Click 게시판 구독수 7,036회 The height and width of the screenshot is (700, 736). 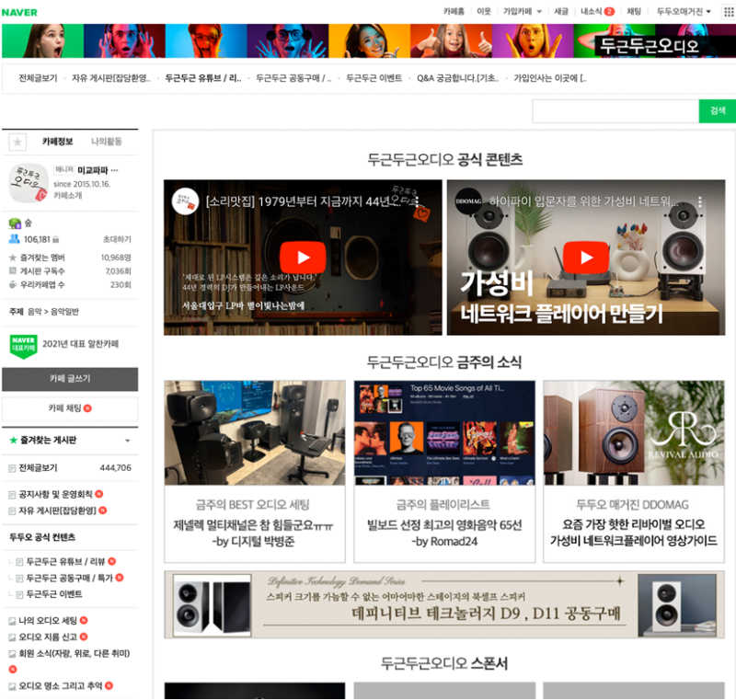pos(119,271)
